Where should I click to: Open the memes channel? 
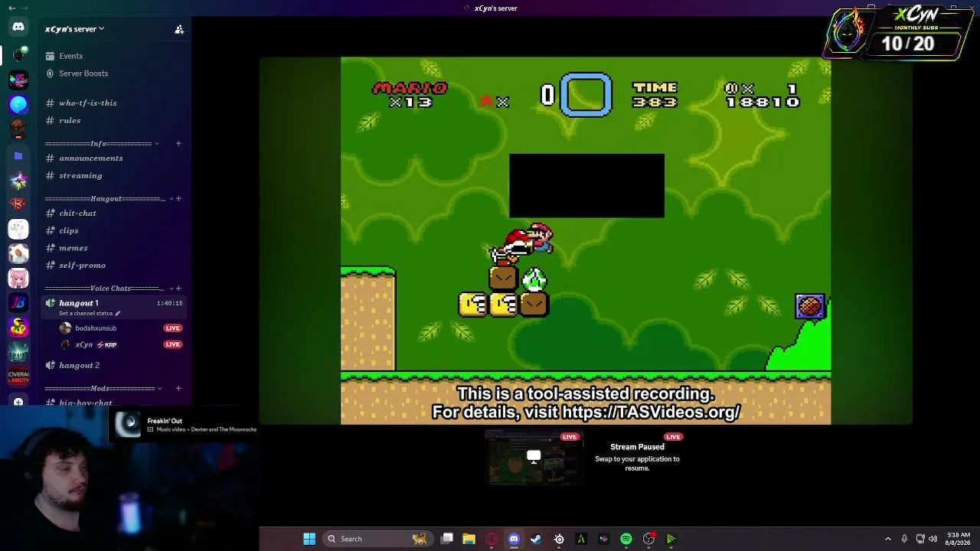115,248
